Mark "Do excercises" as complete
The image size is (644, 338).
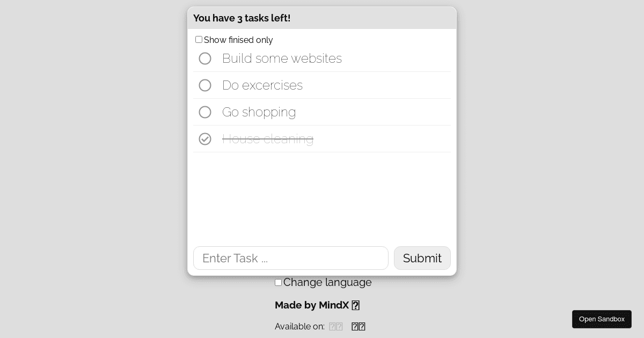[x=205, y=85]
